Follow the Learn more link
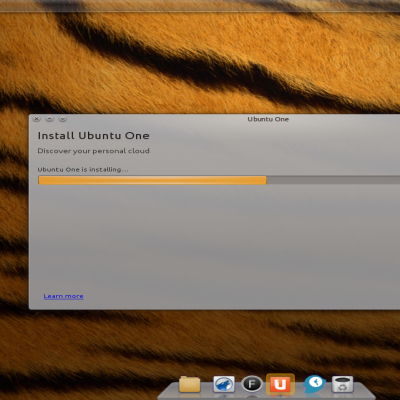This screenshot has width=400, height=400. 63,296
